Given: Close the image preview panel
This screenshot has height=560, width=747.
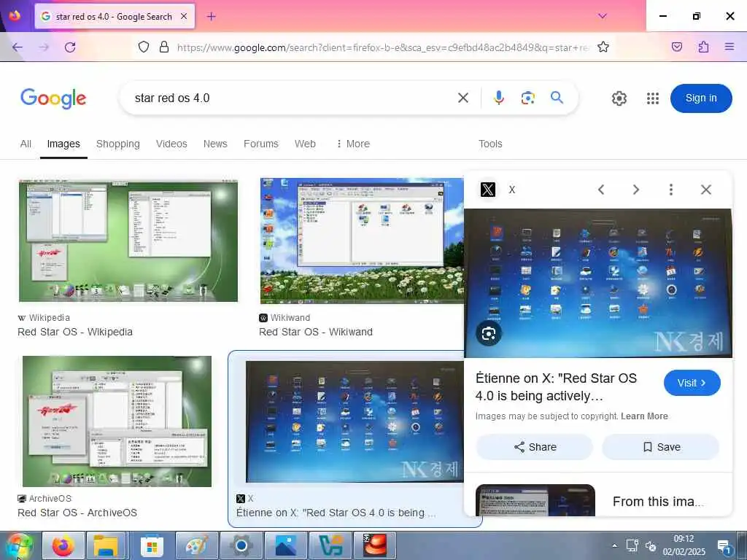Looking at the screenshot, I should (706, 190).
